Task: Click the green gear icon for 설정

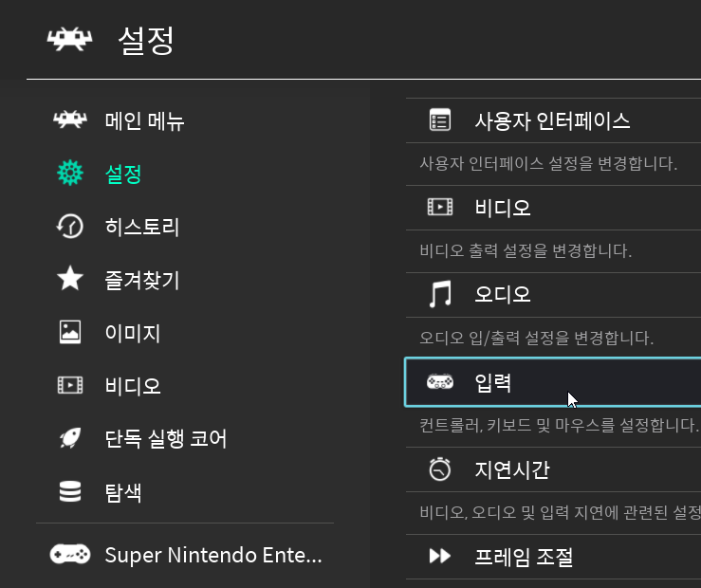Action: tap(70, 173)
